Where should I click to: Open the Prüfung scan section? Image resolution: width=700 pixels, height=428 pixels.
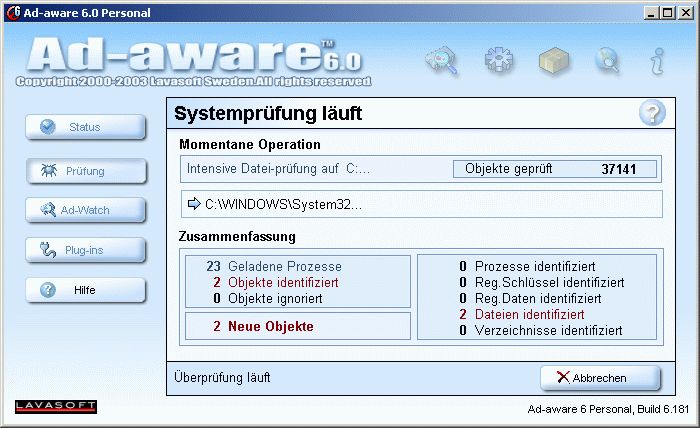pos(86,171)
